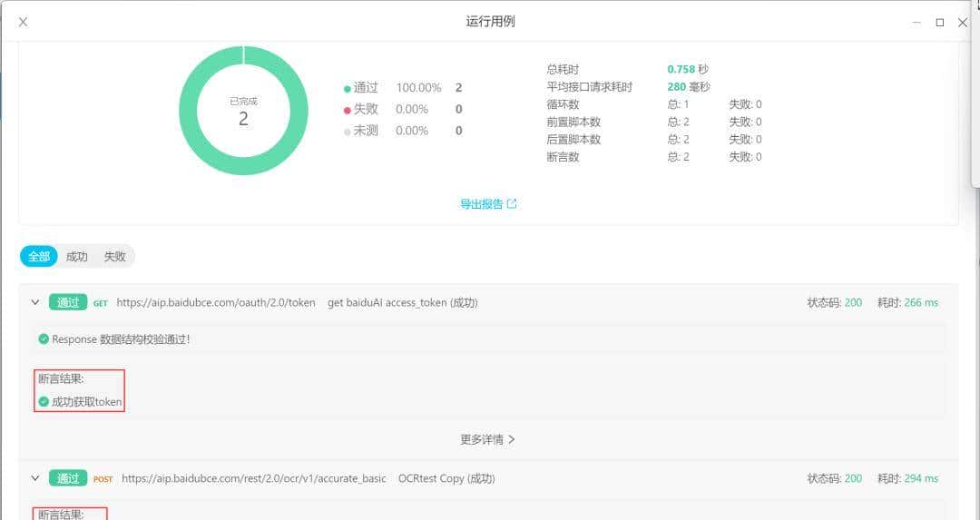Viewport: 980px width, 520px height.
Task: Click 状态码: 200 on the POST row
Action: pos(835,478)
